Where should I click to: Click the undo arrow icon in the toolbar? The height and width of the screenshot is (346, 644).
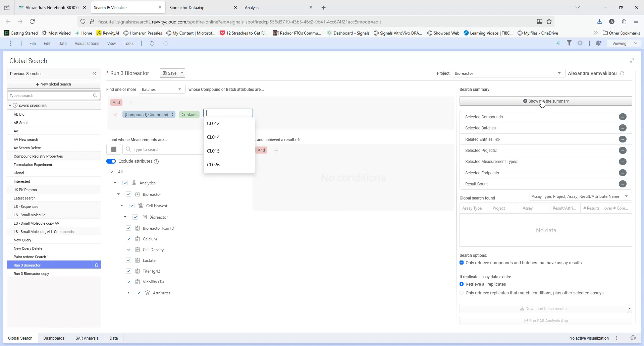coord(152,43)
